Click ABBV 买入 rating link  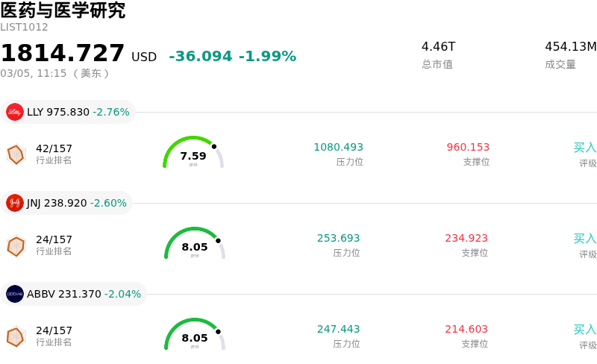[584, 330]
